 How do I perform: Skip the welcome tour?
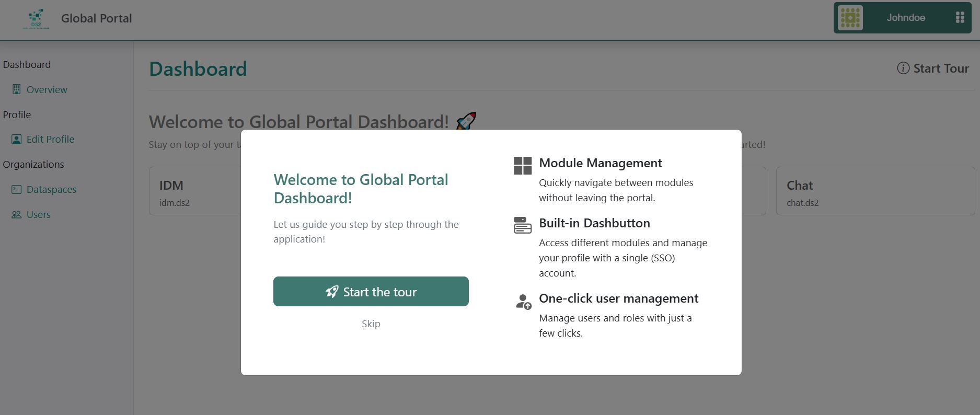pyautogui.click(x=371, y=324)
